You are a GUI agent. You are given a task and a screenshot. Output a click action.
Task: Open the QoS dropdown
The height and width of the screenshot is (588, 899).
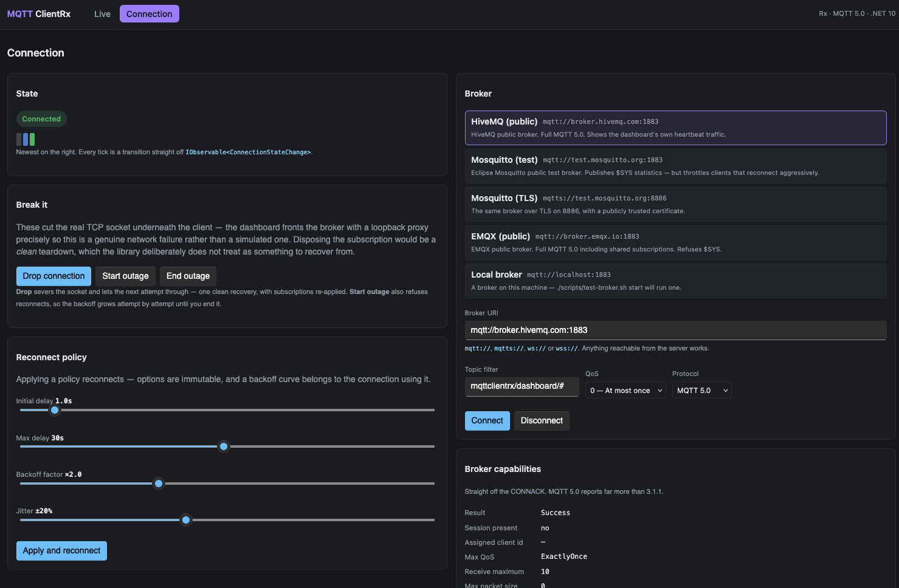[x=625, y=391]
